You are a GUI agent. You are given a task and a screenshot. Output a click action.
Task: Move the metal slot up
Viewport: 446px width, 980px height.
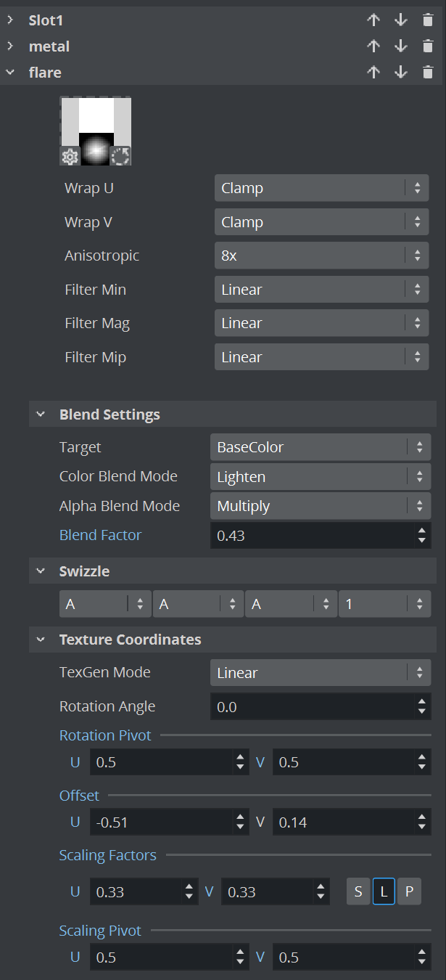(373, 46)
